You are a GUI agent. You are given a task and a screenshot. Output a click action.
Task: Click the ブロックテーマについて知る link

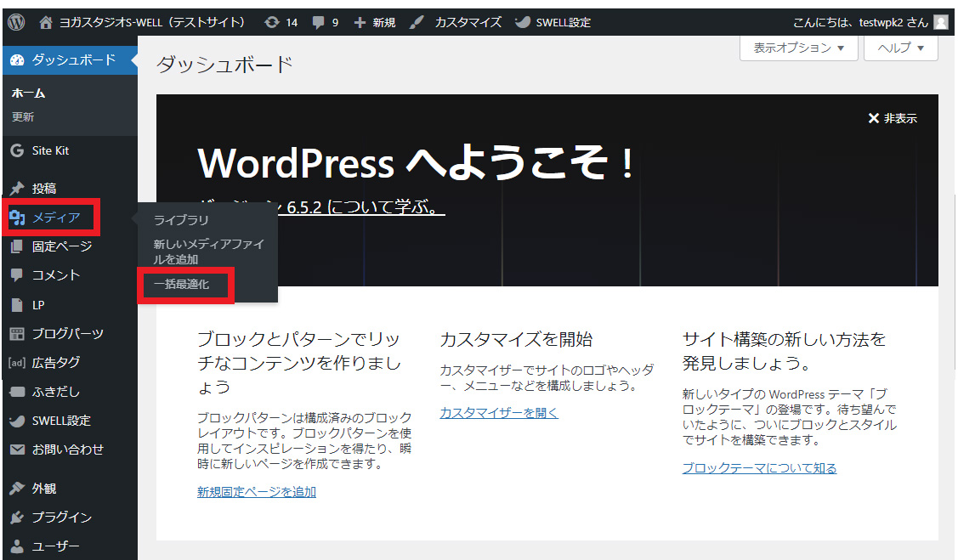point(759,467)
